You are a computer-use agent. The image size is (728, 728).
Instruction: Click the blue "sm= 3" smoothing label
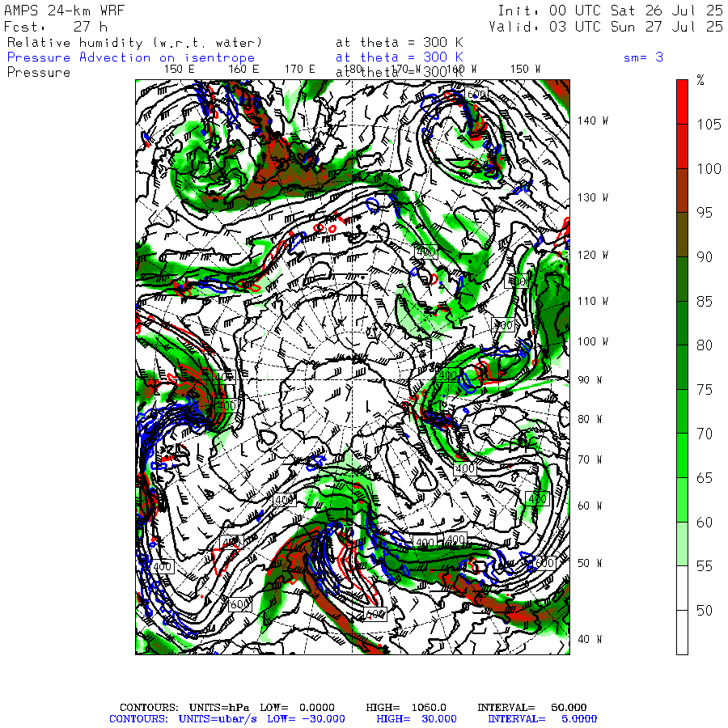coord(643,57)
